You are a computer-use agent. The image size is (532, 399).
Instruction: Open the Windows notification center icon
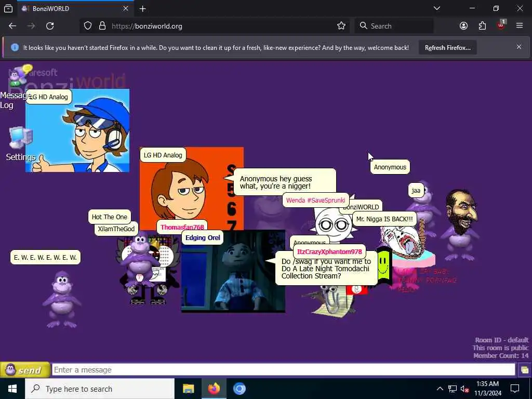[x=515, y=389]
